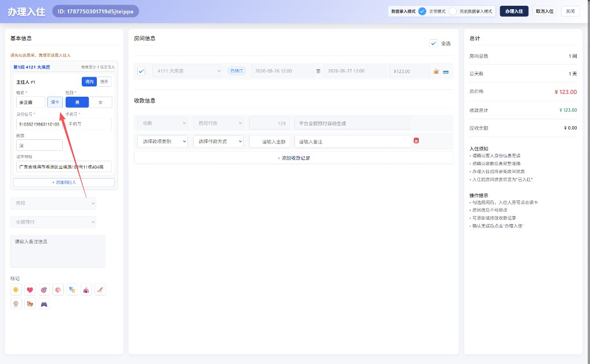Click the 收款总计 ¥ 123.00 value
This screenshot has height=364, width=590.
(568, 110)
